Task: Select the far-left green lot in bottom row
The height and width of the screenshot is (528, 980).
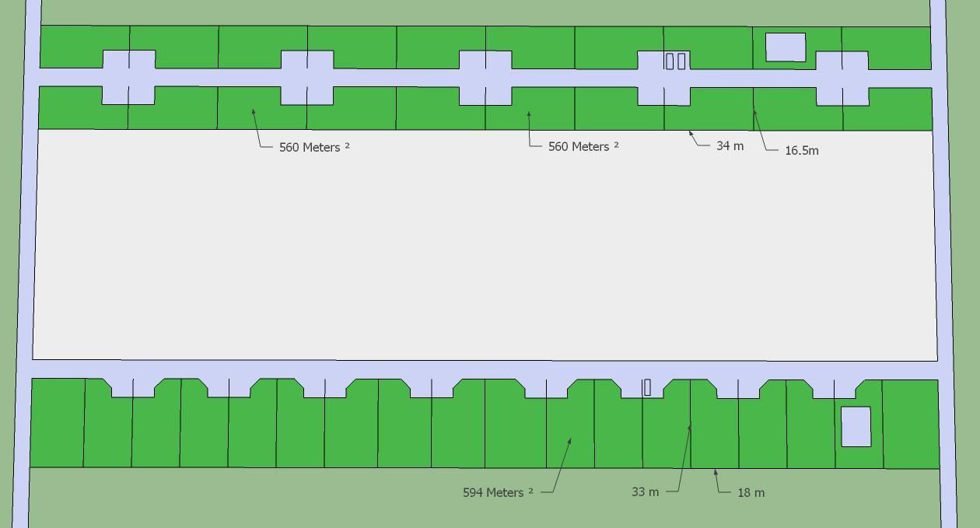Action: [58, 422]
